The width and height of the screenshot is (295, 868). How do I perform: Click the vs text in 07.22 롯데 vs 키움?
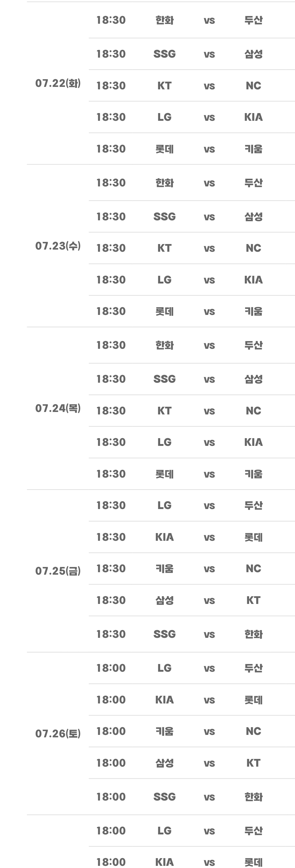tap(209, 149)
